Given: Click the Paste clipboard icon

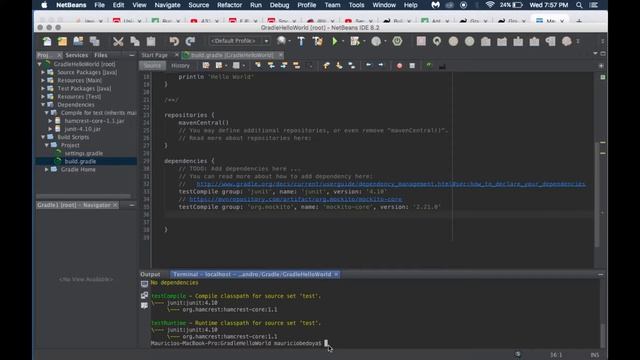Looking at the screenshot, I should 151,41.
